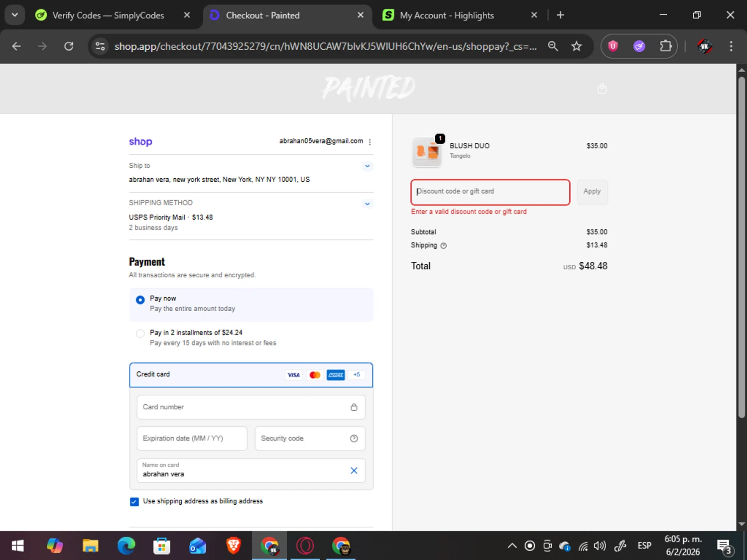The height and width of the screenshot is (560, 747).
Task: Go back to previous page
Action: [x=16, y=46]
